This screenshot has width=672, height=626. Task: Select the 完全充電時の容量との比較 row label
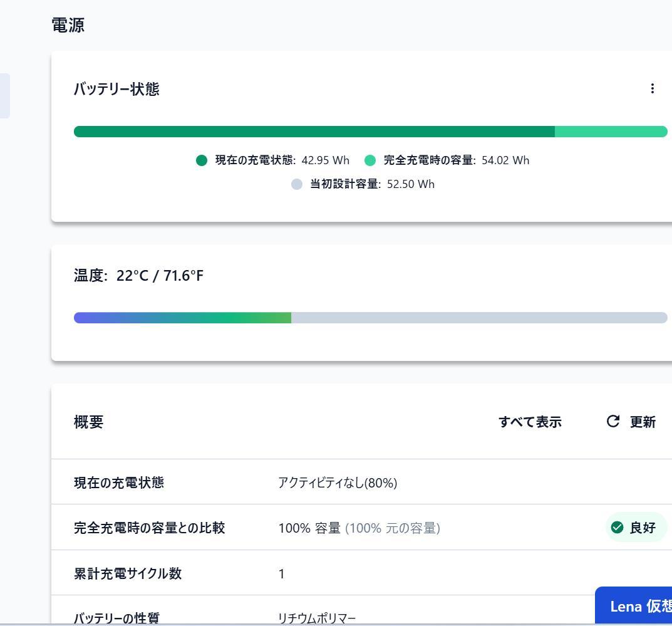pos(149,528)
